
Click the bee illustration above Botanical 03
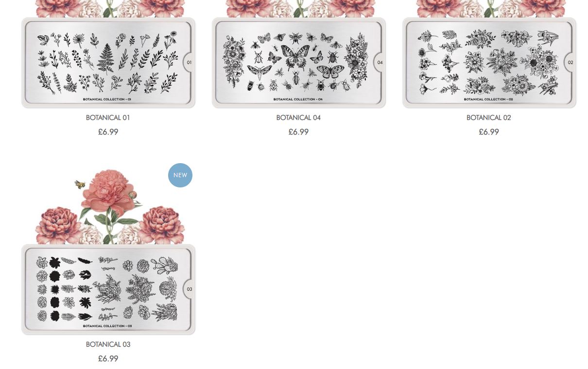pyautogui.click(x=80, y=184)
